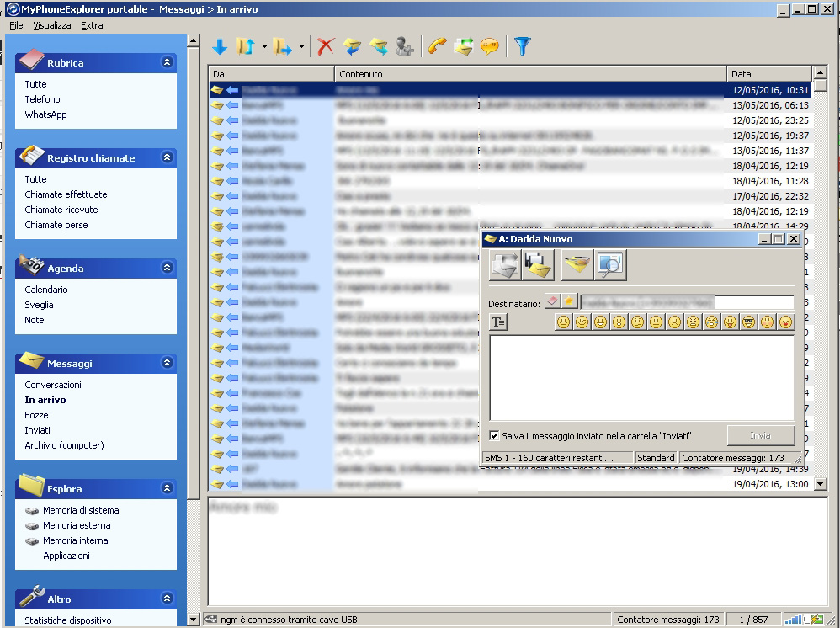Open Applicazioni in Esplora
The width and height of the screenshot is (840, 628).
coord(66,556)
